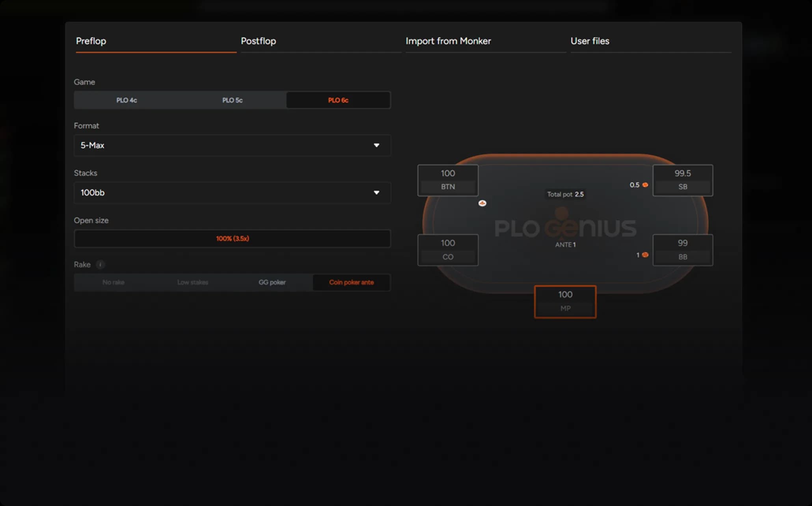
Task: Select the SB seat on the table
Action: [683, 180]
